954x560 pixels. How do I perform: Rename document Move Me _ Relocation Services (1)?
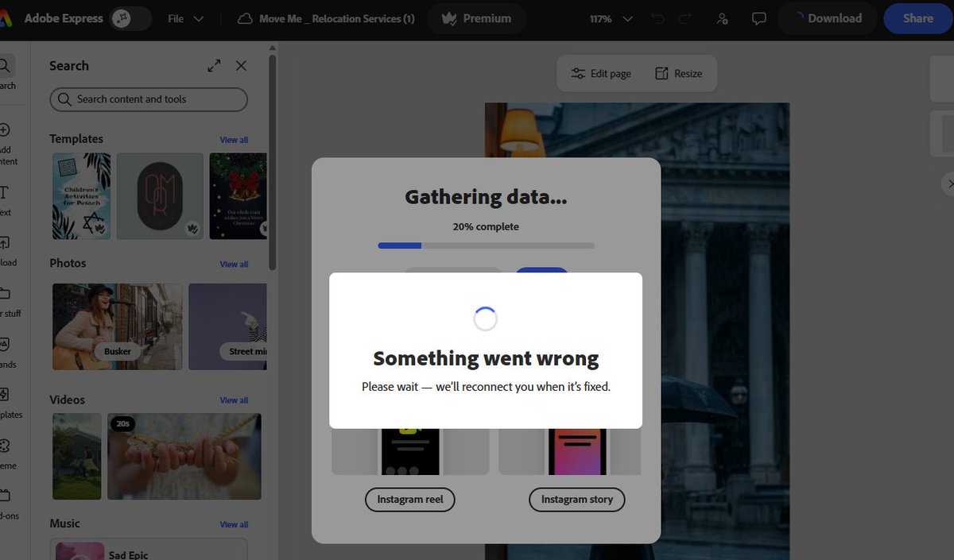coord(336,19)
